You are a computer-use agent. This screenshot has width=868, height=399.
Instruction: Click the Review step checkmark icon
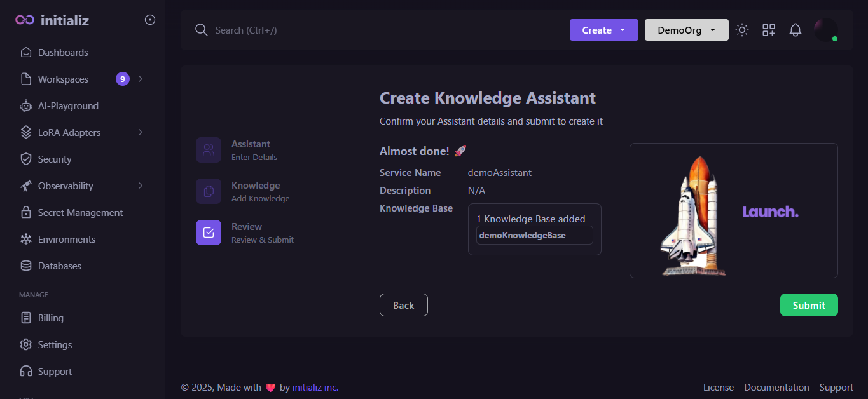[209, 233]
